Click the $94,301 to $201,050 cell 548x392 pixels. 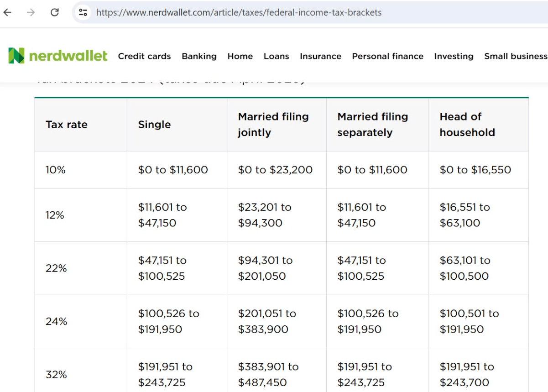[277, 268]
